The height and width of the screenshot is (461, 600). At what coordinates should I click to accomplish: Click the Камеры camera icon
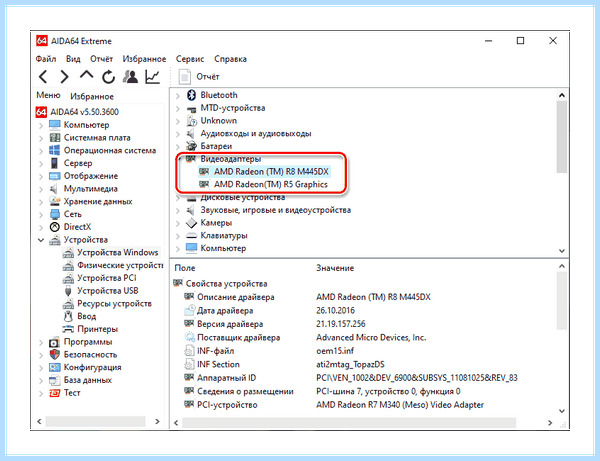point(191,223)
